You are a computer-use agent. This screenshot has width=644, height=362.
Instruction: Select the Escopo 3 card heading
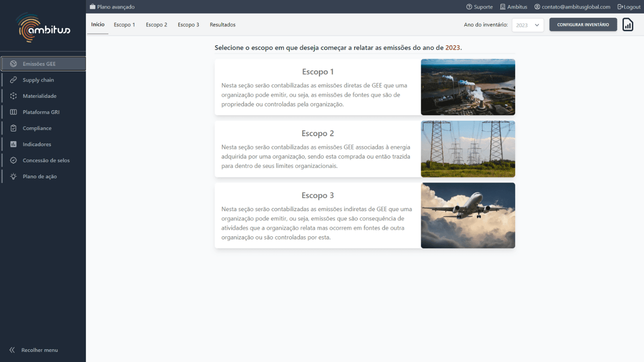tap(317, 195)
